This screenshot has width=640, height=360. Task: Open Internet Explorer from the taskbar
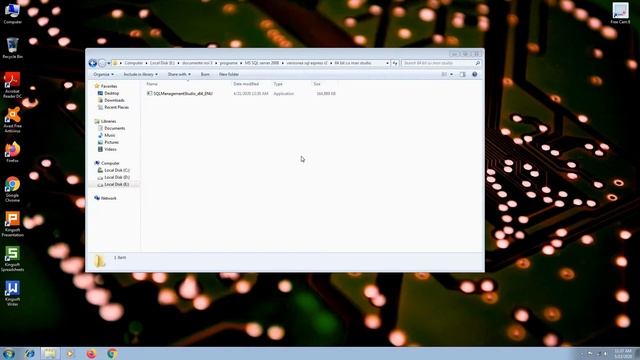pos(29,354)
